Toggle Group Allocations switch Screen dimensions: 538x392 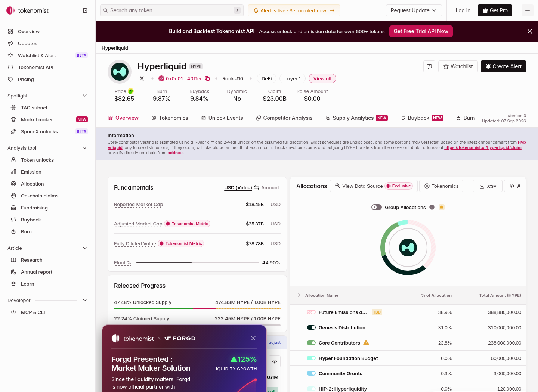coord(377,207)
